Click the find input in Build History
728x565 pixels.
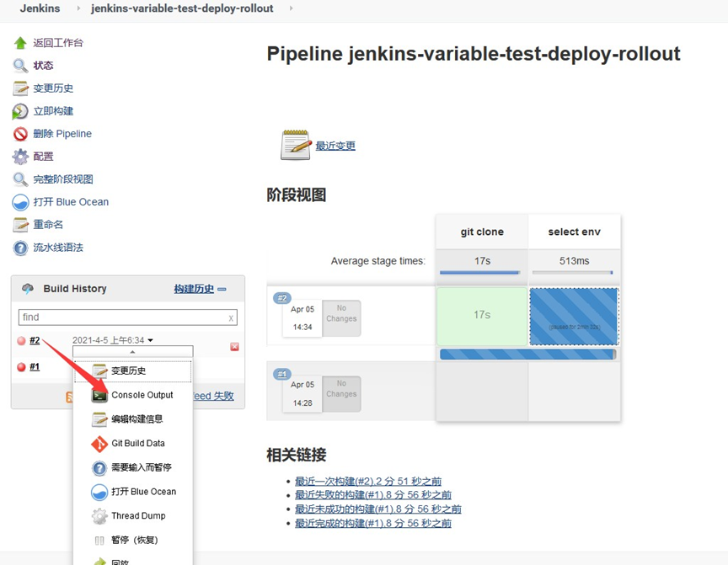tap(123, 317)
